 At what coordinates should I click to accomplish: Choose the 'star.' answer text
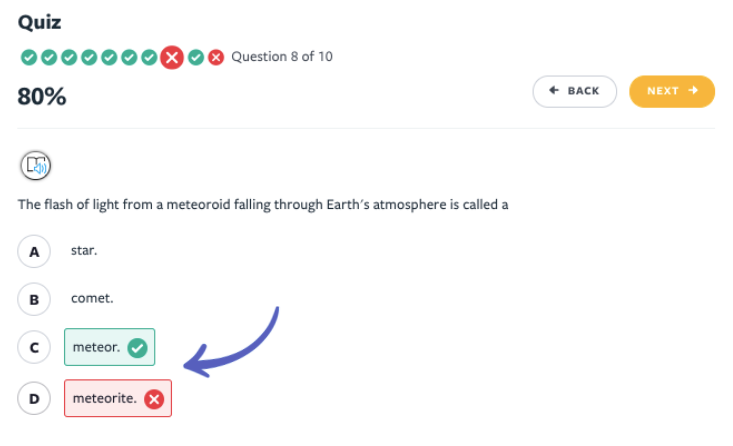[84, 250]
